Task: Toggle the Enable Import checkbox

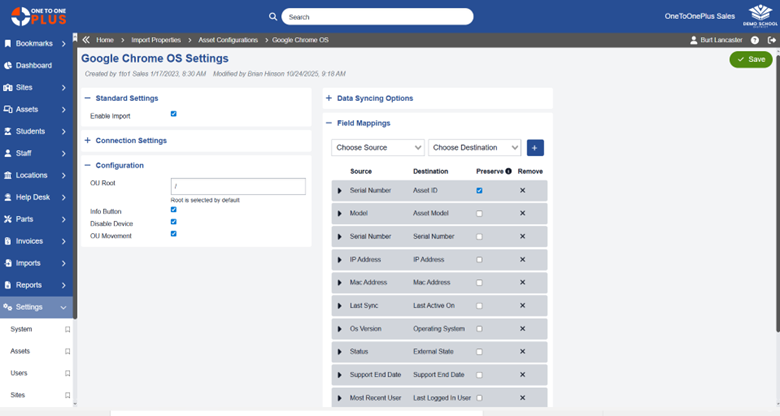Action: 174,115
